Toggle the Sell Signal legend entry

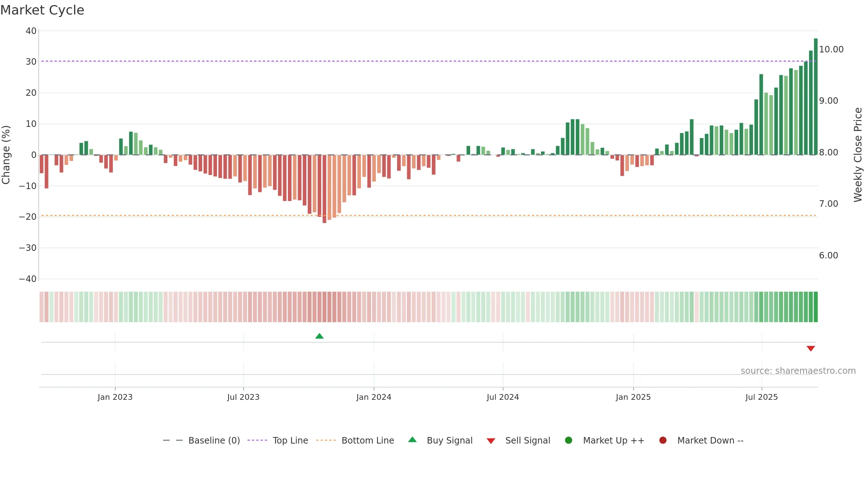pyautogui.click(x=519, y=440)
